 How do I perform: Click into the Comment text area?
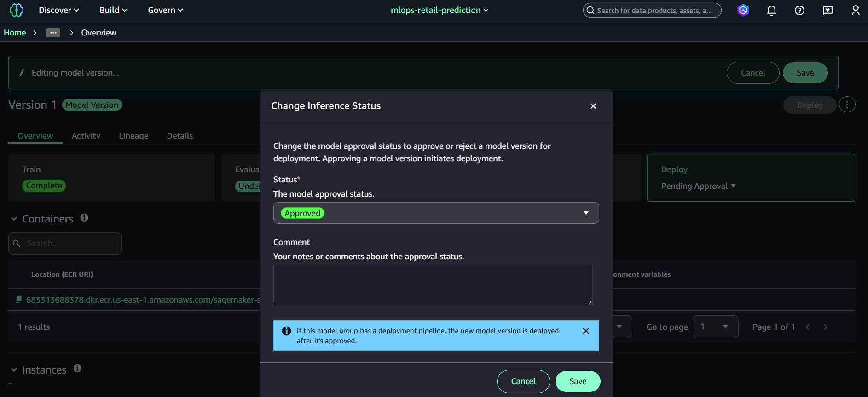(x=433, y=285)
